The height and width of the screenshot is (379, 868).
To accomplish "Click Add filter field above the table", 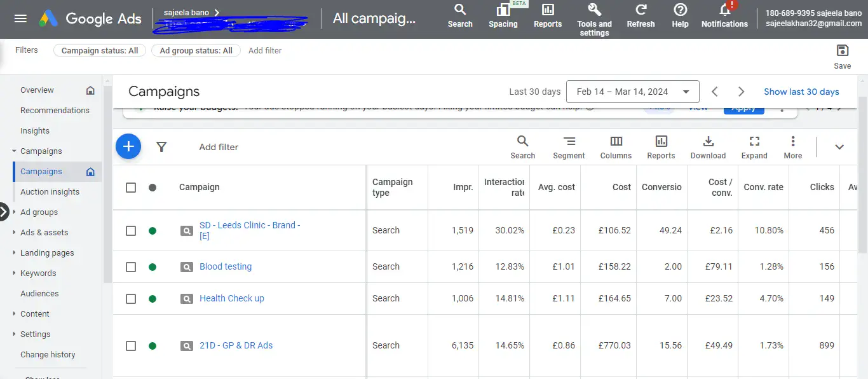I will click(219, 147).
